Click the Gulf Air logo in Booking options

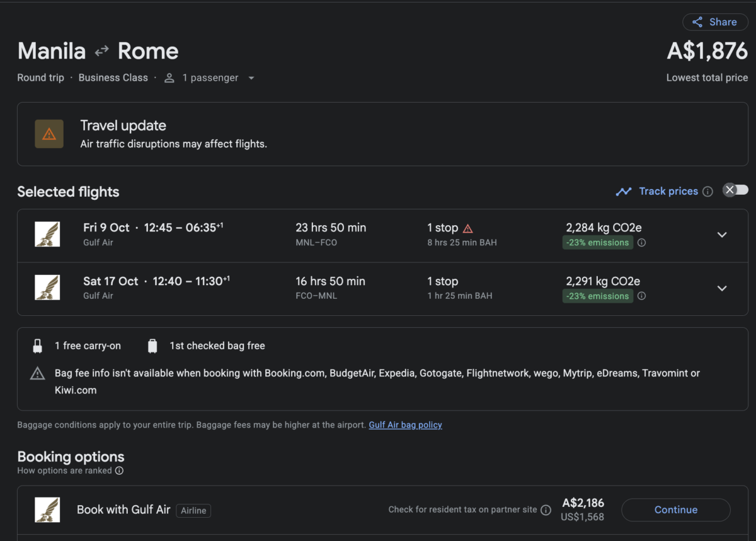click(x=47, y=510)
